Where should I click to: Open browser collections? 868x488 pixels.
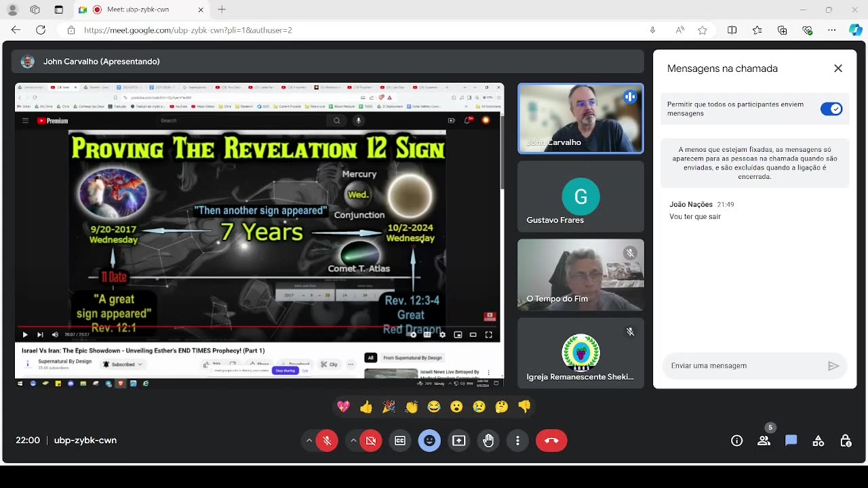coord(783,30)
